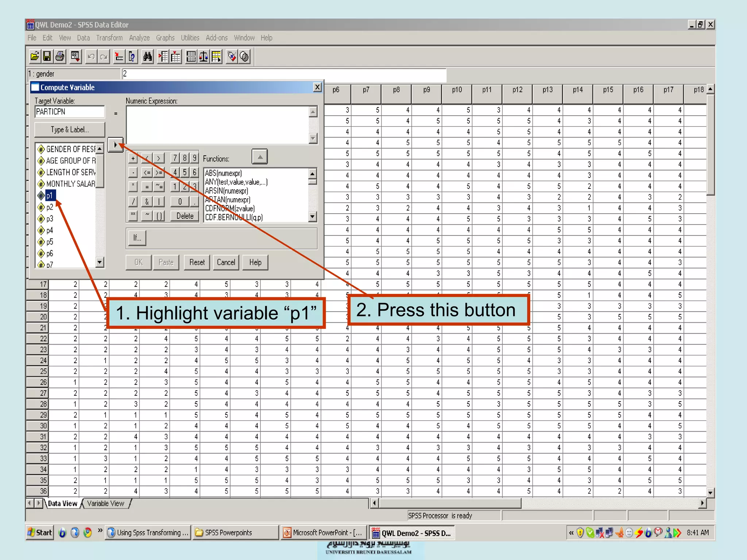Click the yellow security shield tray icon
The height and width of the screenshot is (560, 747).
[x=580, y=533]
